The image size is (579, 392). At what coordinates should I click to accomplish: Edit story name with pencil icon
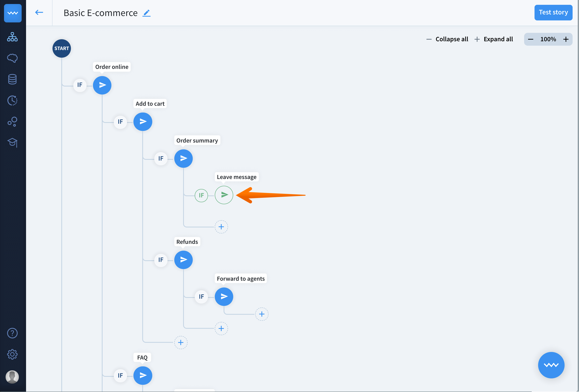coord(146,13)
